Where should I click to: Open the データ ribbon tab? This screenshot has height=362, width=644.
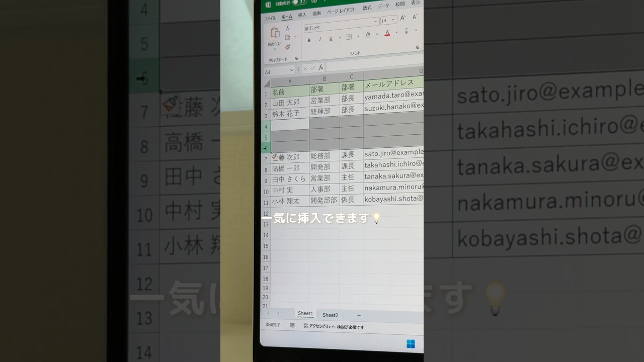383,6
